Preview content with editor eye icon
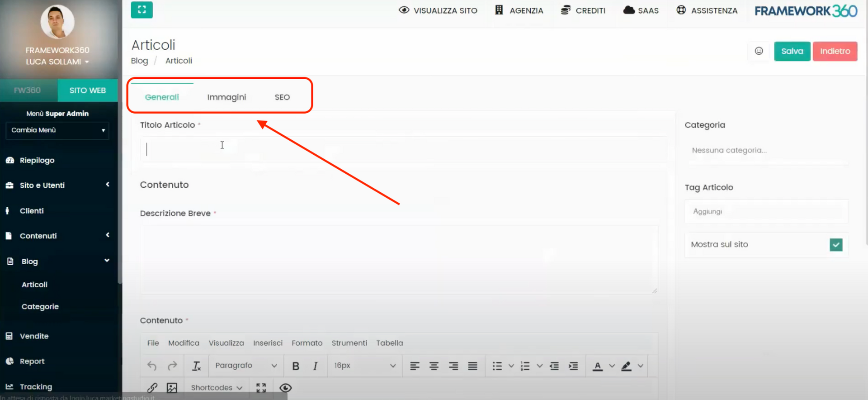Image resolution: width=868 pixels, height=400 pixels. (x=285, y=388)
